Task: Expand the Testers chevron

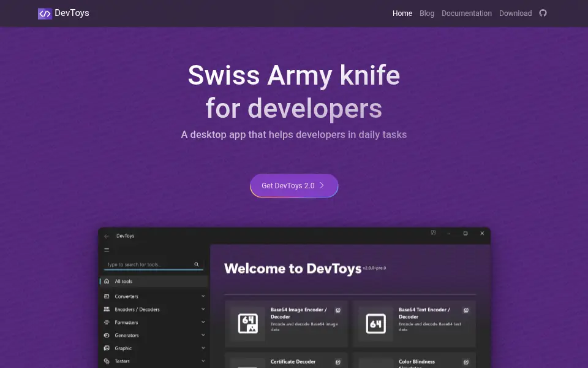Action: [x=203, y=361]
